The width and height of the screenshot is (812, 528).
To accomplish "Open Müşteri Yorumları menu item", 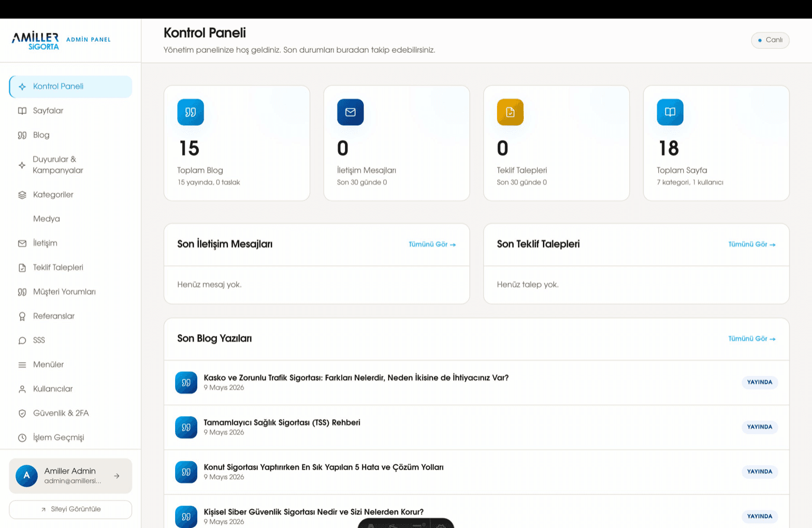I will pos(71,292).
